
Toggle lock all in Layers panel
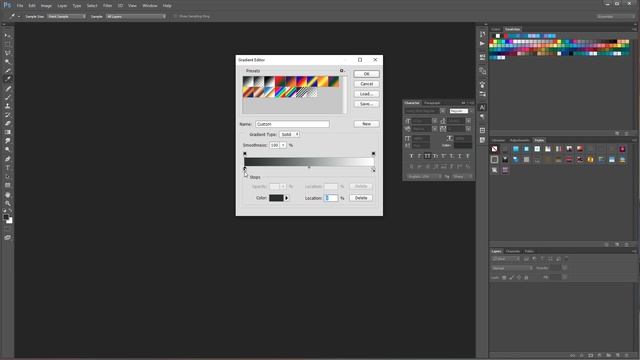coord(526,278)
